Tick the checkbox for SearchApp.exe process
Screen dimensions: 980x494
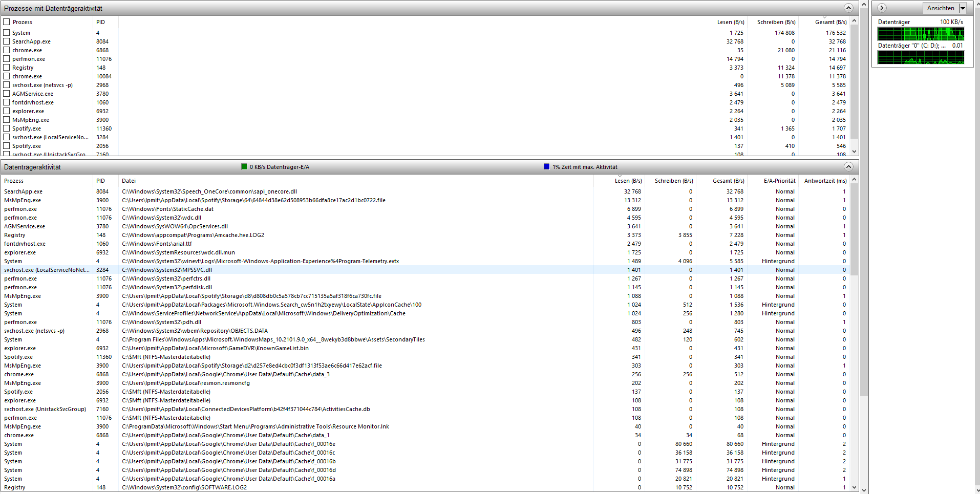pyautogui.click(x=7, y=41)
